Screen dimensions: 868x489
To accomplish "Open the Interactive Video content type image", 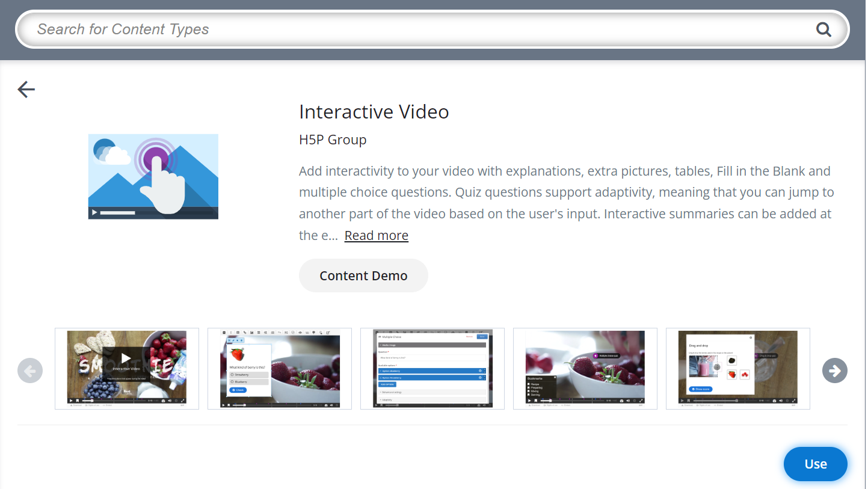I will 153,177.
